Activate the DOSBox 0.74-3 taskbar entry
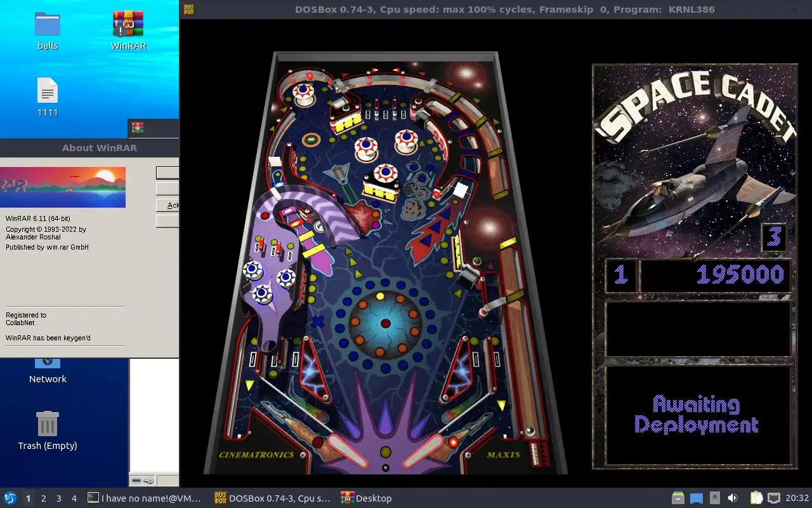Screen dimensions: 812x508 (273, 498)
